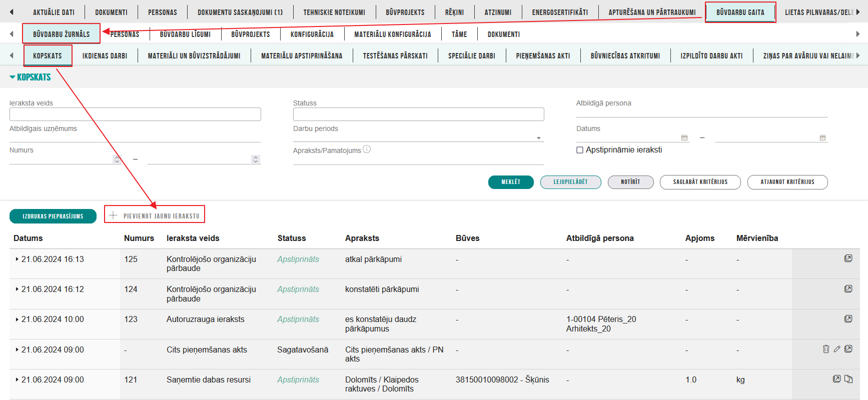Open the Cits pieņemšanas akts row
The image size is (868, 400).
(x=848, y=349)
